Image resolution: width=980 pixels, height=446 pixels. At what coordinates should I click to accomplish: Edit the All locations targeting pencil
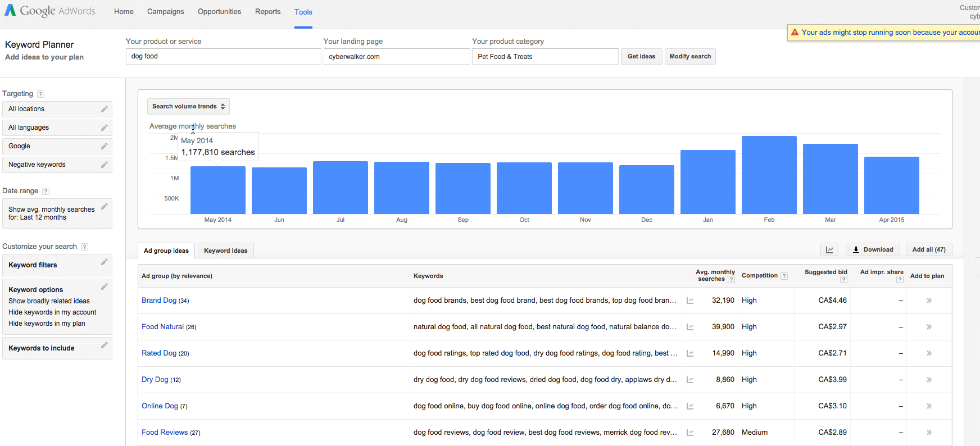[104, 109]
